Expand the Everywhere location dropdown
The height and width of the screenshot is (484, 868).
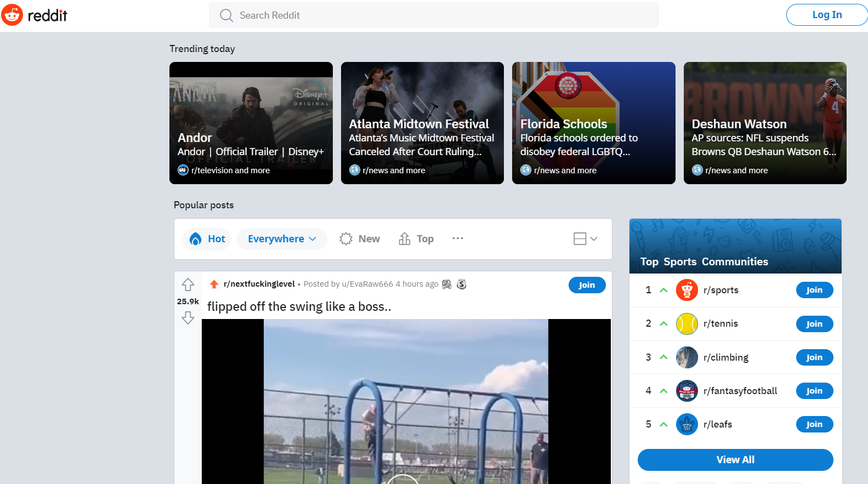click(x=282, y=239)
